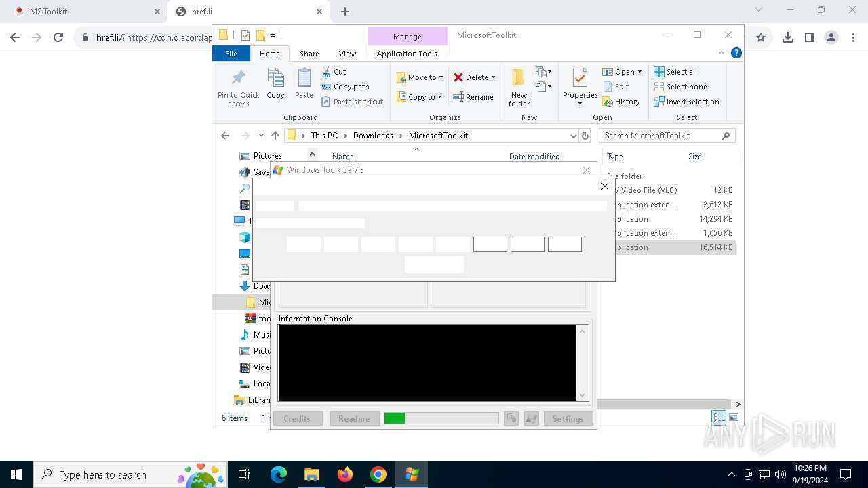This screenshot has height=488, width=868.
Task: Click the Explorer back arrow
Action: 225,136
